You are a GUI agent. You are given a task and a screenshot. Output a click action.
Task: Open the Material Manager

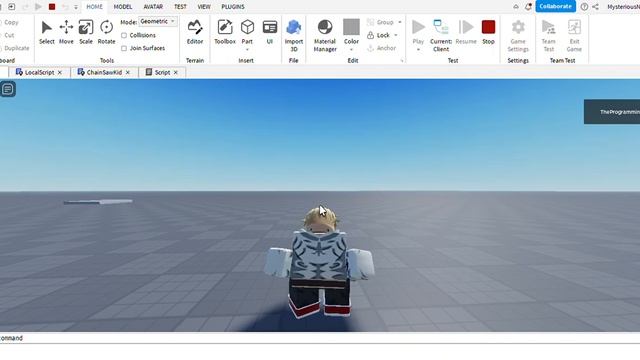click(x=325, y=36)
